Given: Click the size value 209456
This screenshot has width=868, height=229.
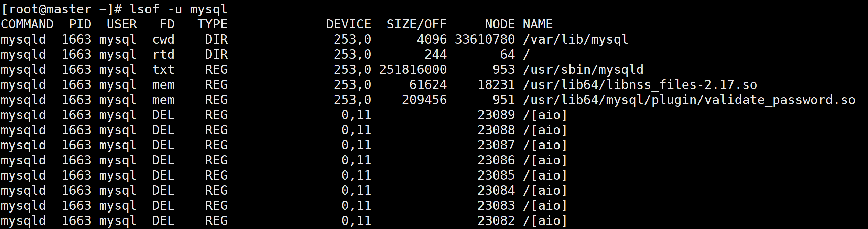Looking at the screenshot, I should (424, 100).
